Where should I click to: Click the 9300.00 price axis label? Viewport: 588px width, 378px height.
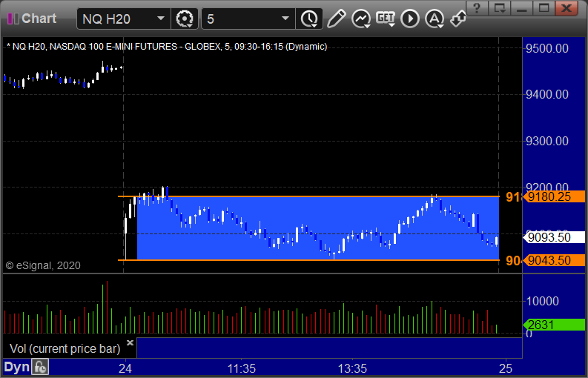(547, 141)
